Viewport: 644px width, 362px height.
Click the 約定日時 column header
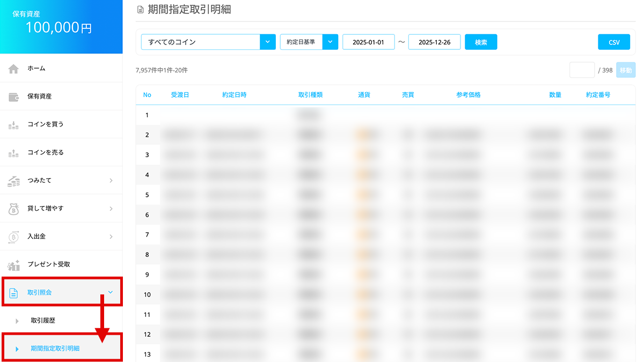[235, 95]
